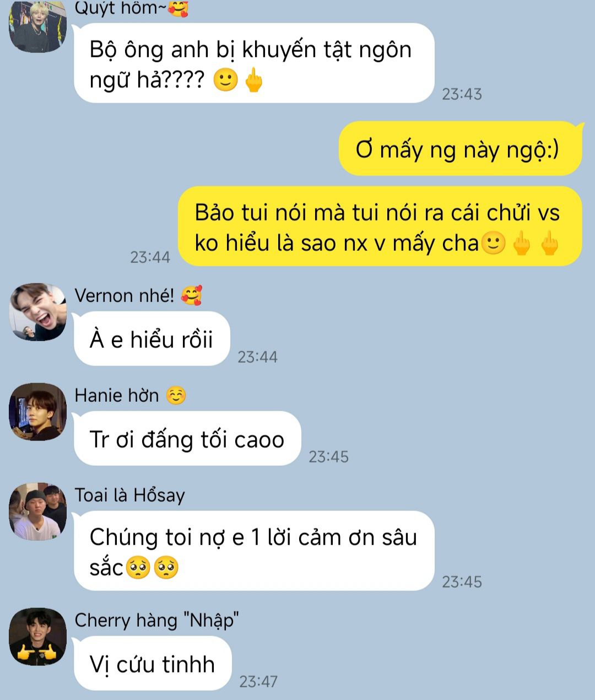Tap the smiling emoji after "ngữ hả????"
The height and width of the screenshot is (700, 595).
[225, 80]
